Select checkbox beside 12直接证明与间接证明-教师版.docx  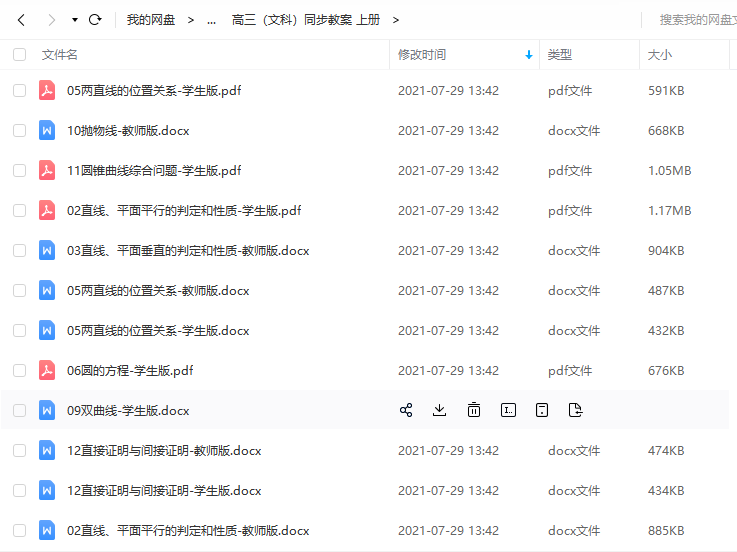pos(20,450)
